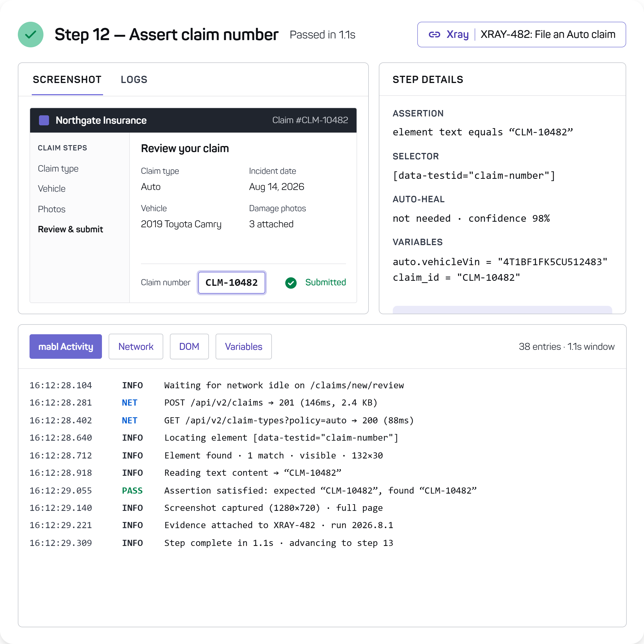
Task: Click the Screenshot captured log entry
Action: click(x=273, y=508)
